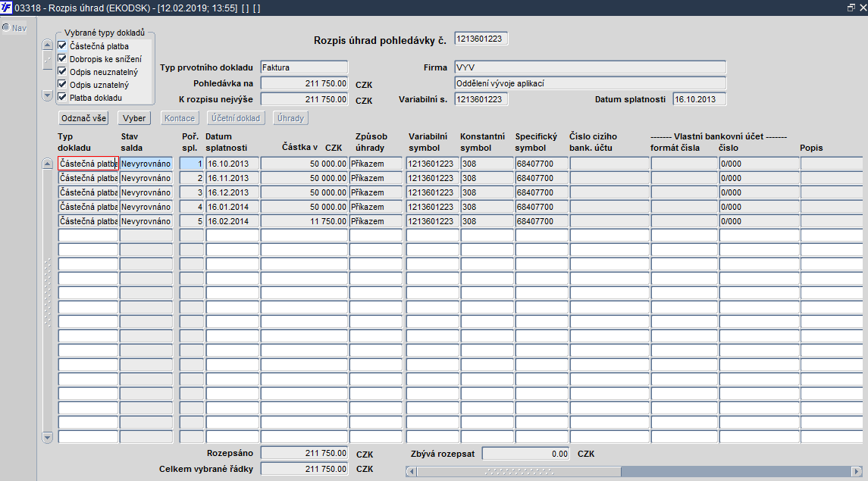Click the first row Způsob úhrady Příkazem field
The width and height of the screenshot is (868, 481).
(376, 164)
